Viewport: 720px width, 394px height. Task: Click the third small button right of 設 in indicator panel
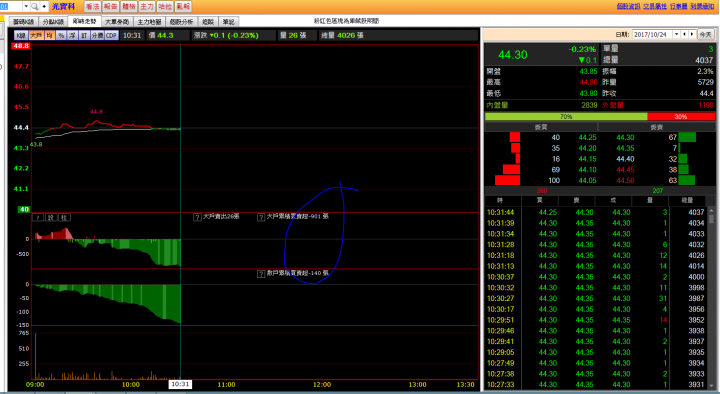[64, 217]
